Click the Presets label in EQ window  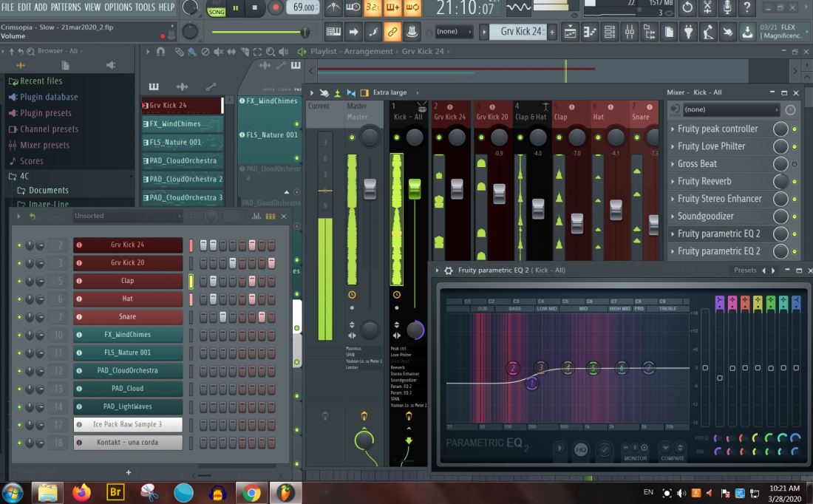coord(744,270)
